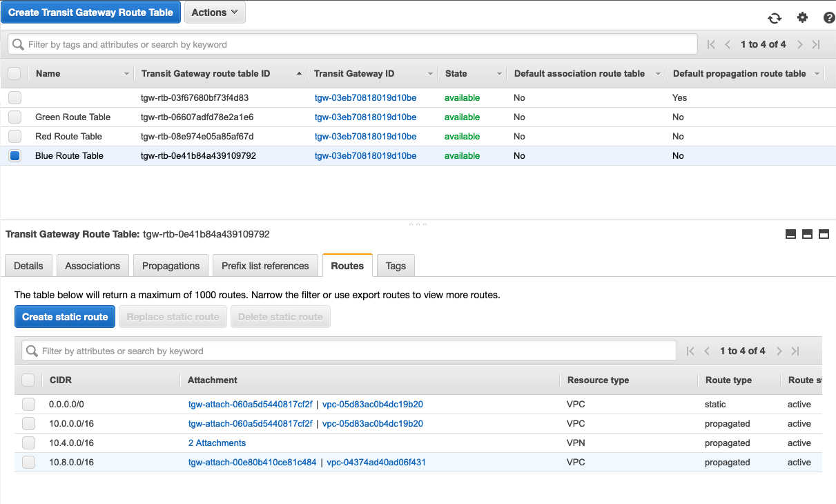Open the 2 Attachments link
This screenshot has width=836, height=504.
(x=217, y=443)
